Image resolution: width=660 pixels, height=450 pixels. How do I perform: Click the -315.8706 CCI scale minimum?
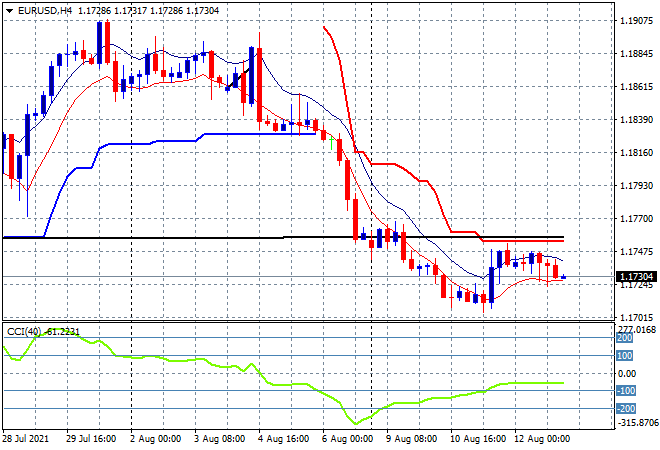pyautogui.click(x=637, y=422)
